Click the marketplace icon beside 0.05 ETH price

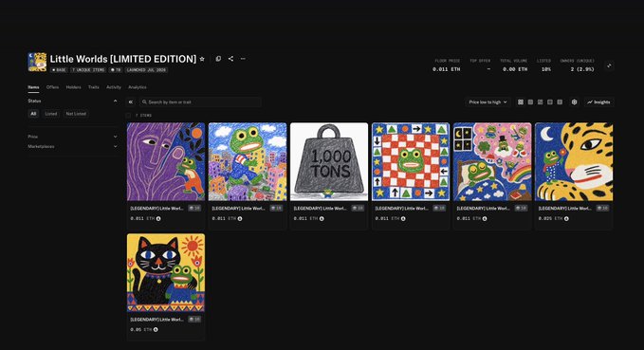tap(156, 329)
